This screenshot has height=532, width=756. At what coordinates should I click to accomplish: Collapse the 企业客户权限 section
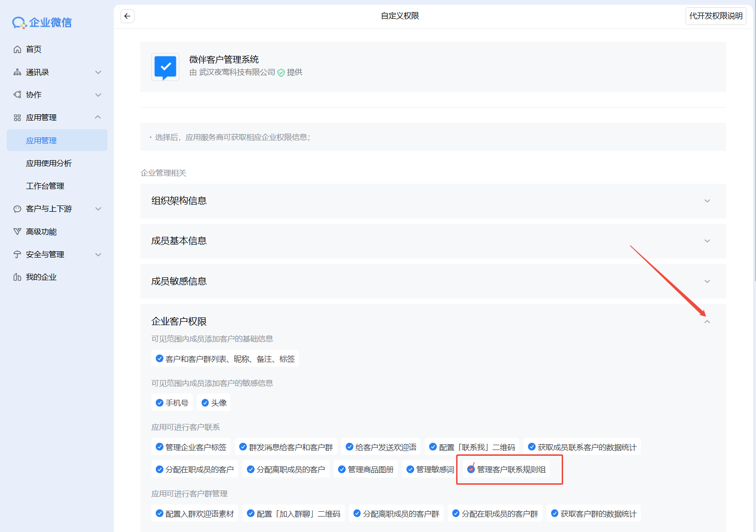point(707,321)
